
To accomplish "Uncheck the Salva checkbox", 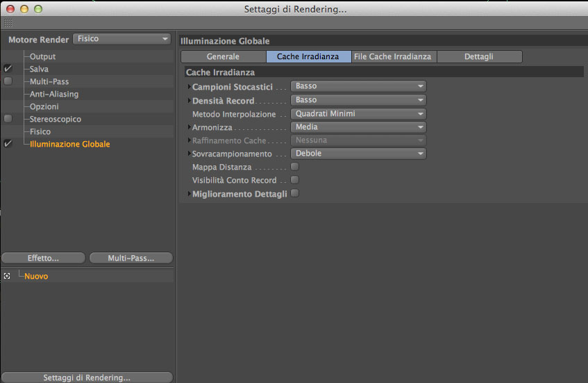I will (x=8, y=69).
